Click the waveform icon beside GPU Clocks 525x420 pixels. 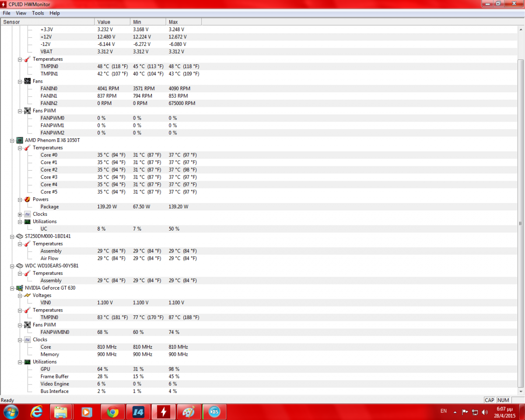tap(27, 340)
